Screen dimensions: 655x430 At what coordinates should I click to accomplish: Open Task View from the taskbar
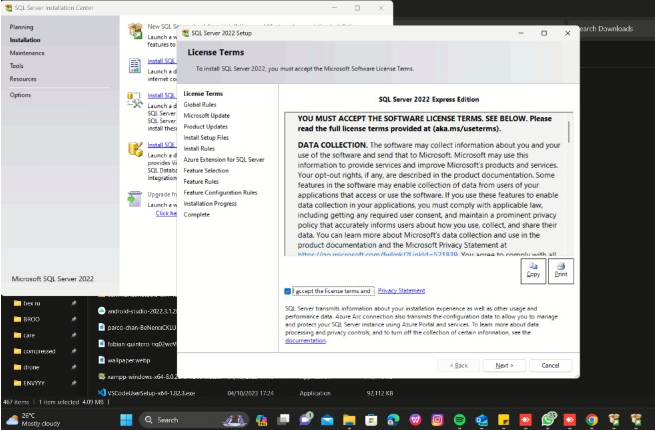284,420
